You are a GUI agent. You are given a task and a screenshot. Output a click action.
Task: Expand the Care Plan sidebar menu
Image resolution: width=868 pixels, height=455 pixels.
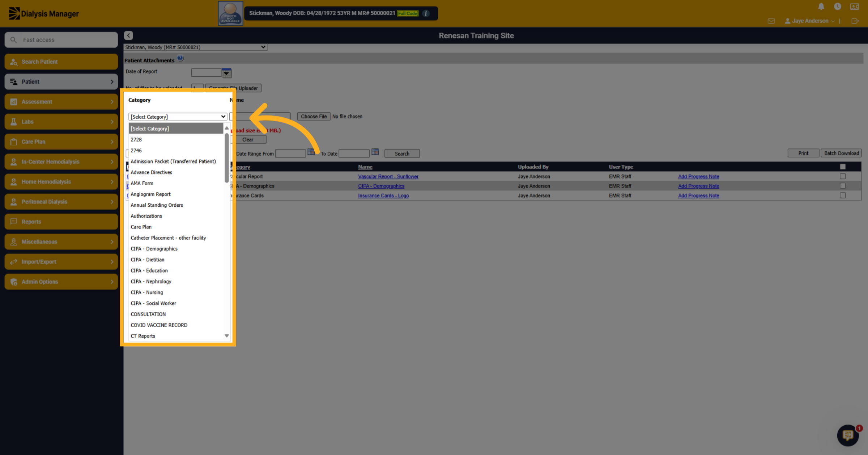(x=61, y=142)
